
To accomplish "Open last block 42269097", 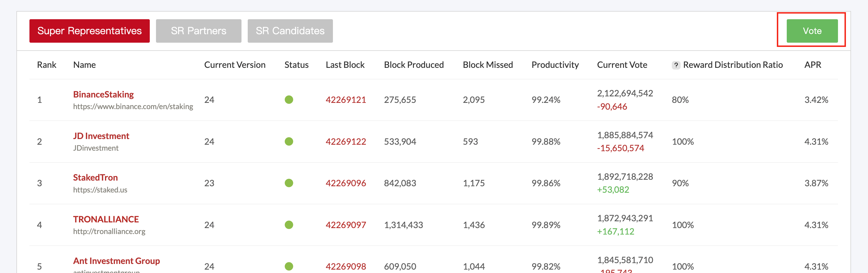I will 346,225.
